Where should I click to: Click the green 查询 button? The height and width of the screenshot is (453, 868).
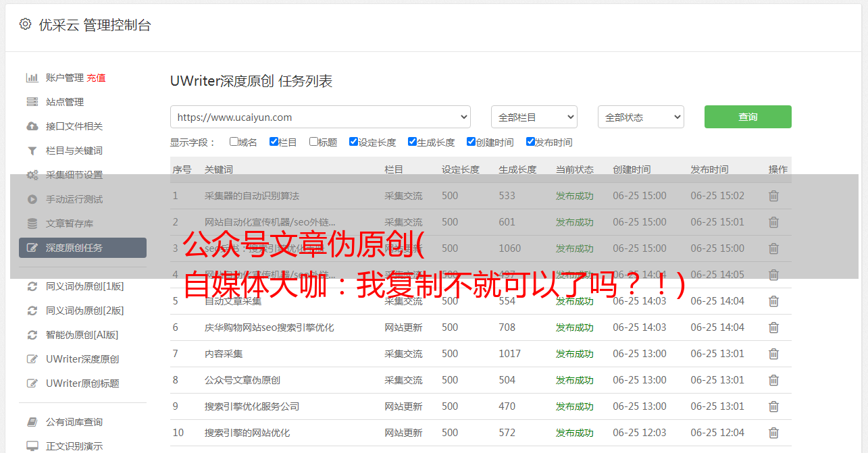coord(748,117)
